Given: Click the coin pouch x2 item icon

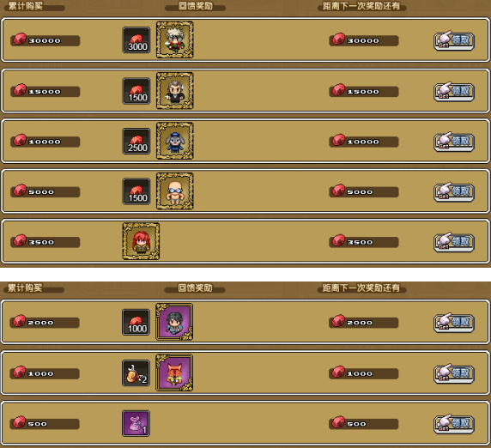Looking at the screenshot, I should click(136, 372).
